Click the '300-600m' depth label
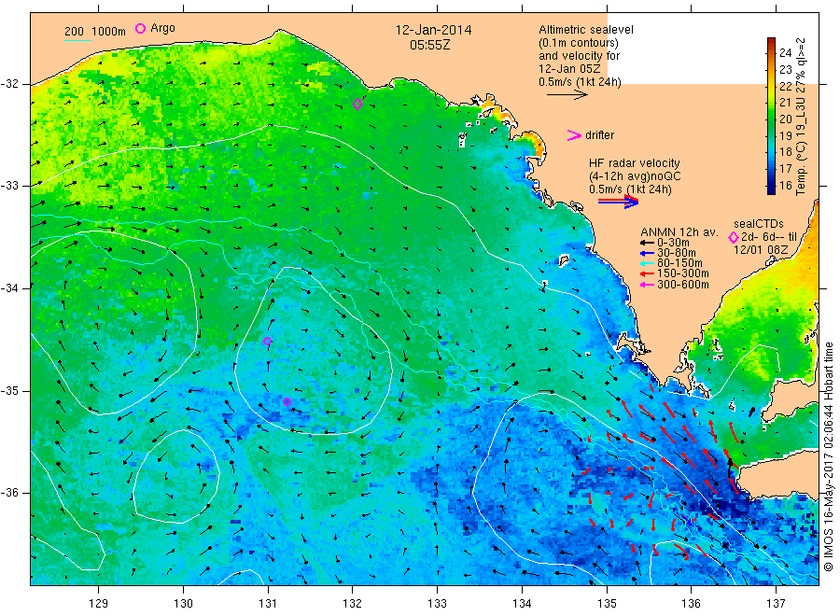 click(x=683, y=285)
